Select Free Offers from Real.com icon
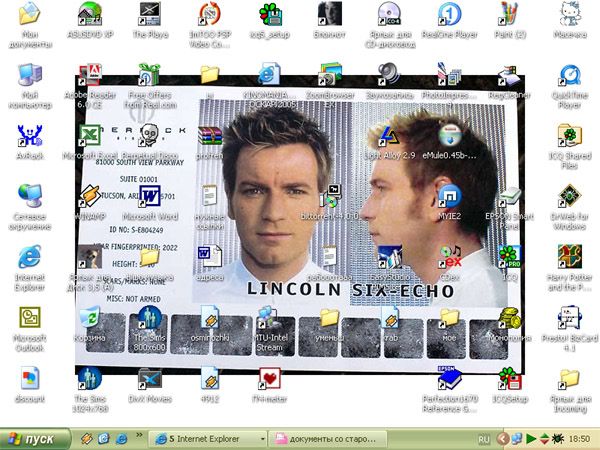 coord(150,75)
